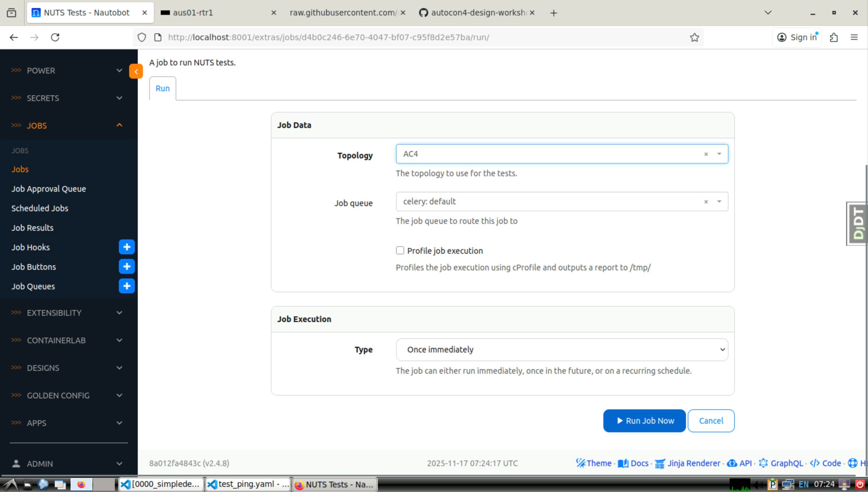Clear the AC4 topology selection
Viewport: 868px width, 492px height.
click(x=706, y=154)
